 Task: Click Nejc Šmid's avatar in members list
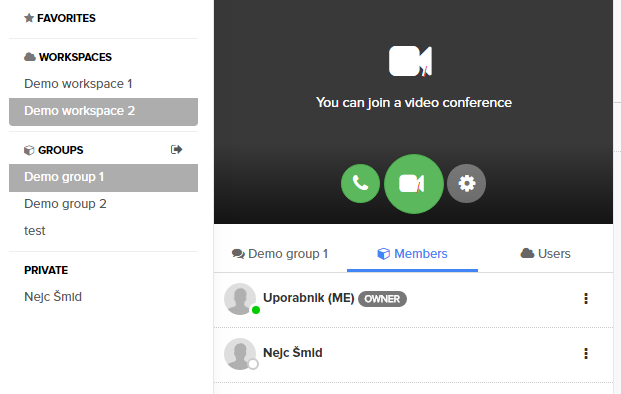coord(240,354)
